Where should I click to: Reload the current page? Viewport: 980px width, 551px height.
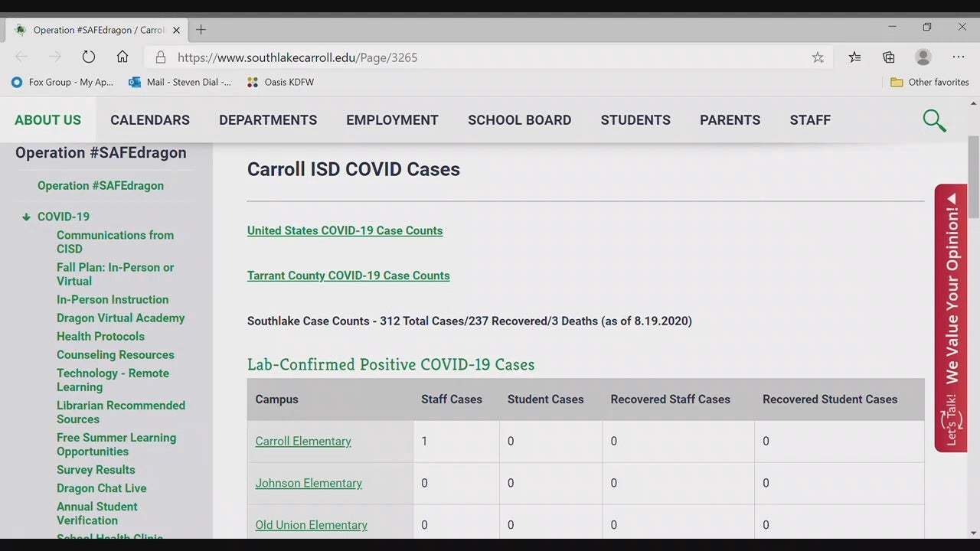click(88, 57)
